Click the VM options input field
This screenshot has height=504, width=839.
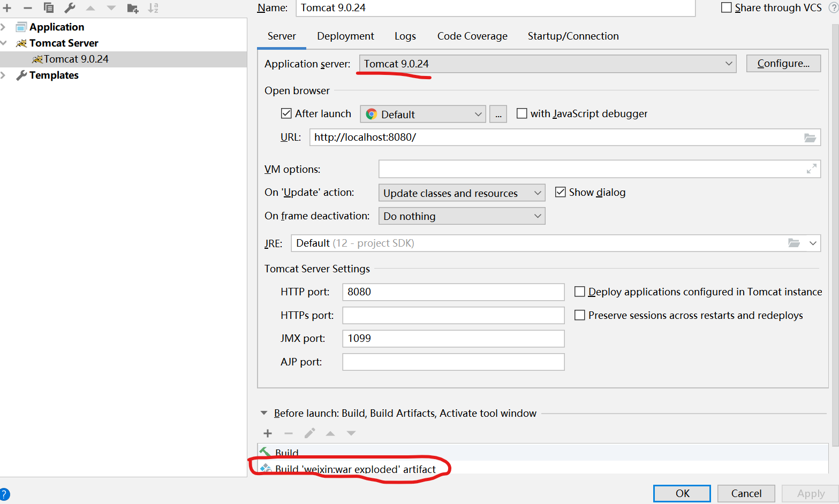point(599,169)
